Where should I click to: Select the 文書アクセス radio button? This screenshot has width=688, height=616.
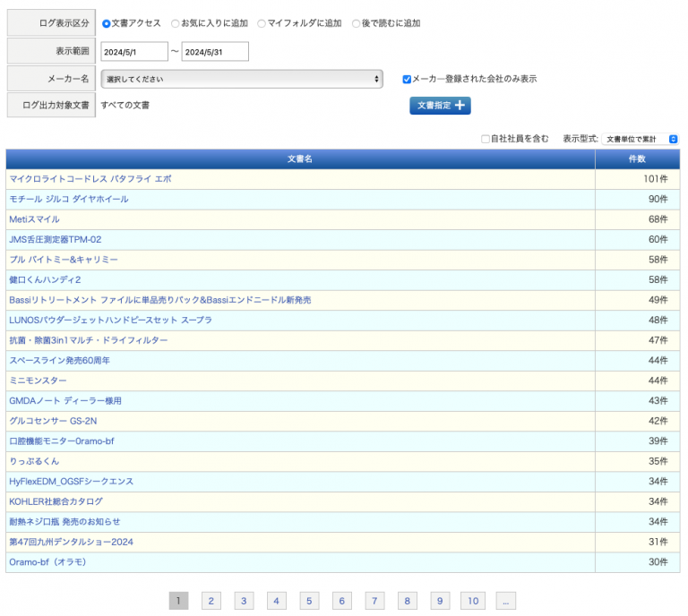tap(106, 23)
